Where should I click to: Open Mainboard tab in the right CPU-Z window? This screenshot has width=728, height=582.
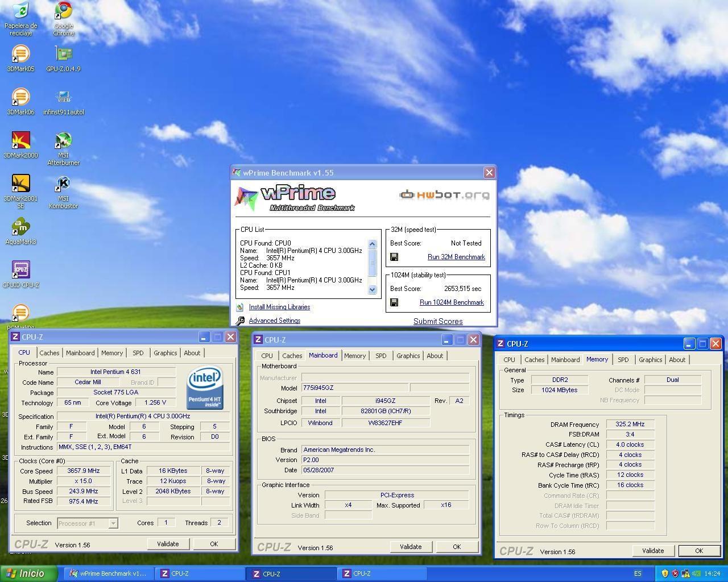coord(565,360)
